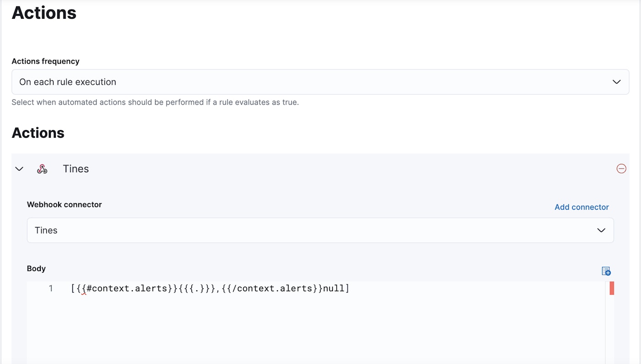Click the chevron arrow in Actions frequency field

(x=616, y=82)
